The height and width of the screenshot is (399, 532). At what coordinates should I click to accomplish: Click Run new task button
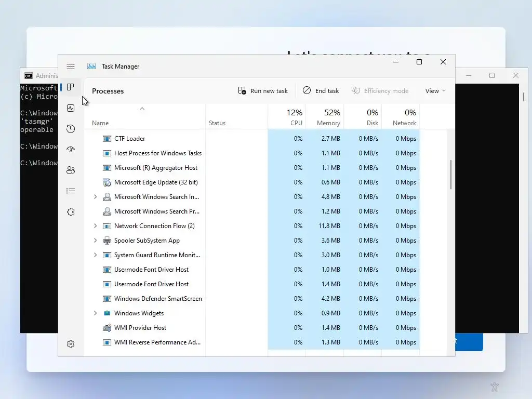[x=263, y=91]
